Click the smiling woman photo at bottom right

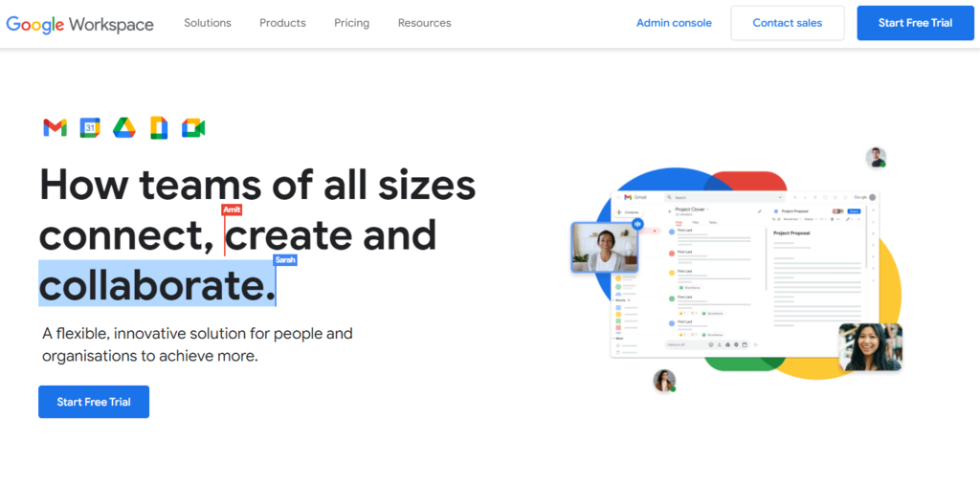click(x=870, y=346)
